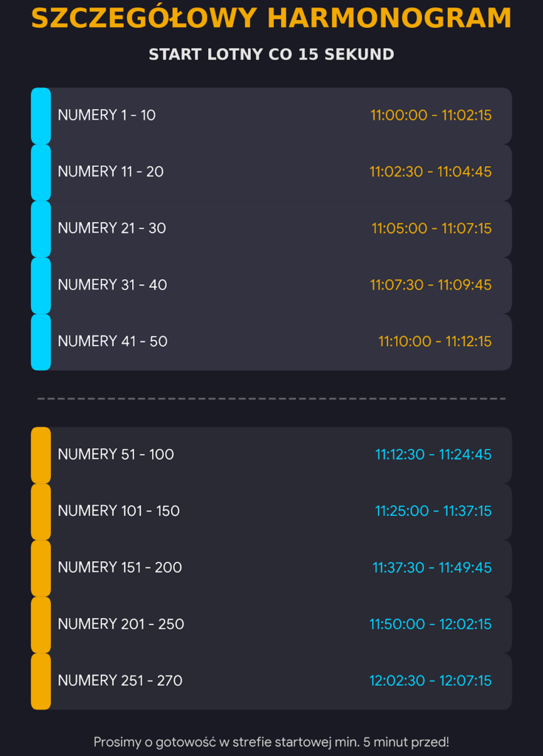Click the "SZCZEGÓŁOWY HARMONOGRAM" heading

(271, 19)
